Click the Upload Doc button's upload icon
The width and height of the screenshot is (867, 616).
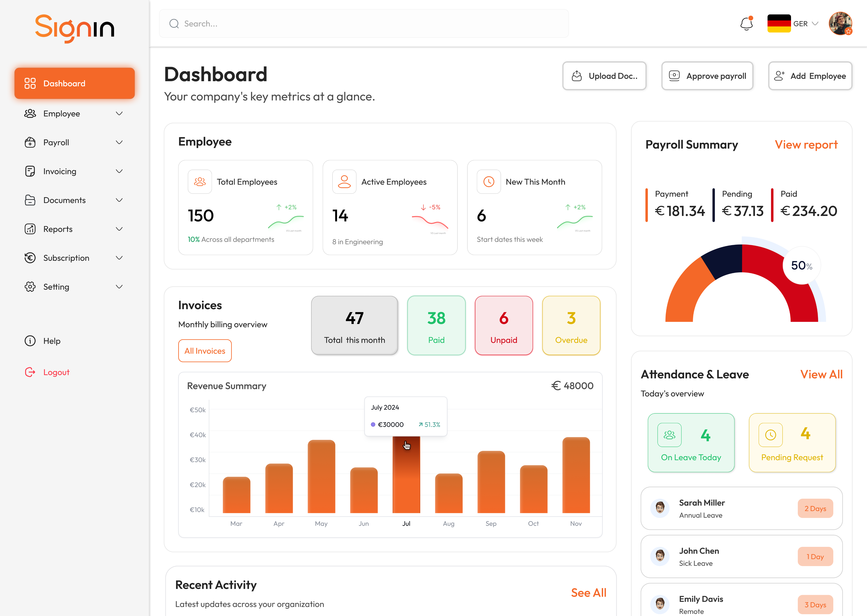(x=577, y=75)
